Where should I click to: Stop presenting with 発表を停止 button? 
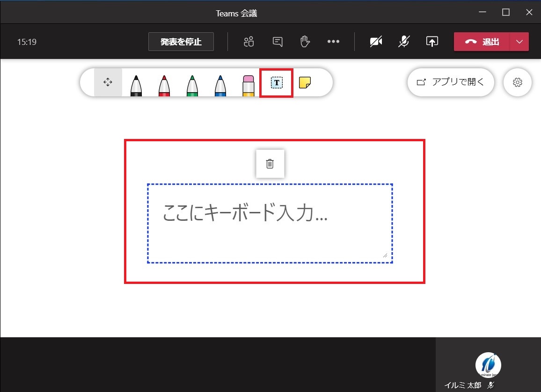click(x=181, y=42)
